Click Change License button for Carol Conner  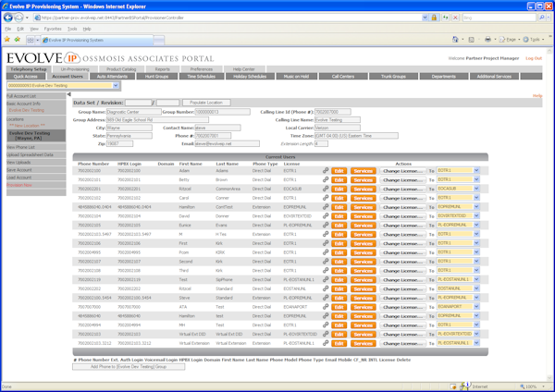pos(402,198)
